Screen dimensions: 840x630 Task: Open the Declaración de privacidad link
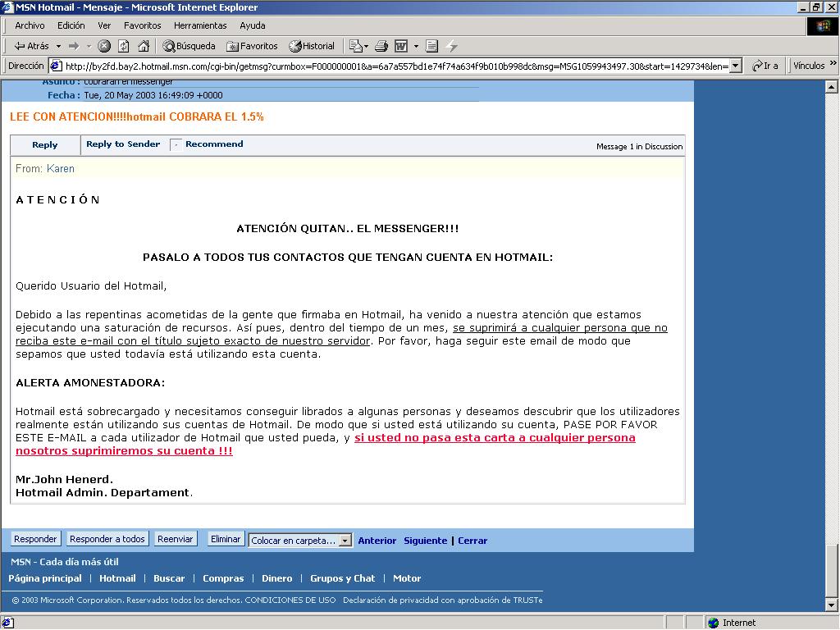(x=442, y=600)
